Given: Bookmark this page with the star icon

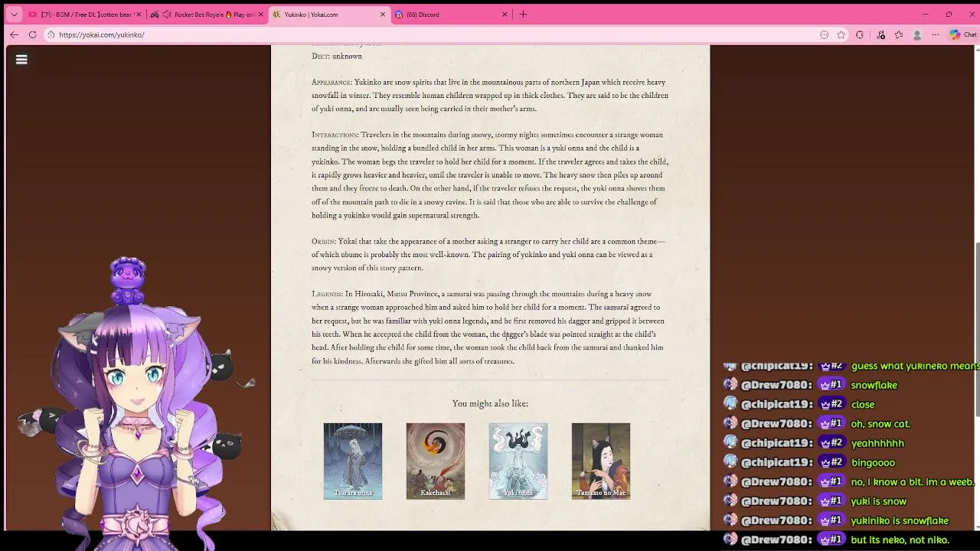Looking at the screenshot, I should point(841,34).
